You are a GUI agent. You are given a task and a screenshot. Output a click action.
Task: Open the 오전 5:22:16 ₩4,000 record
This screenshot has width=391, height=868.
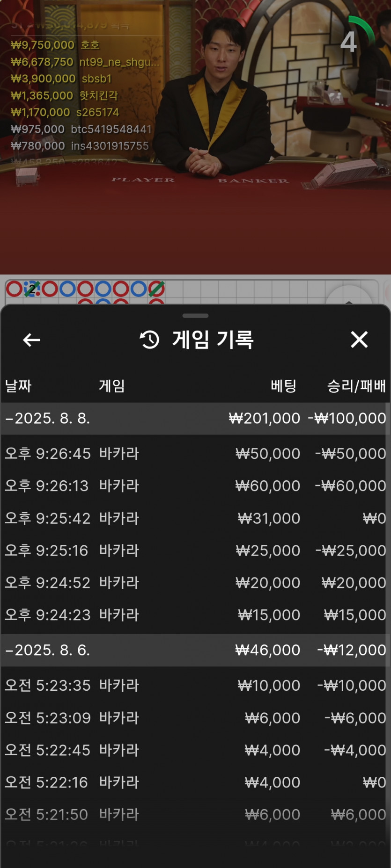click(195, 782)
